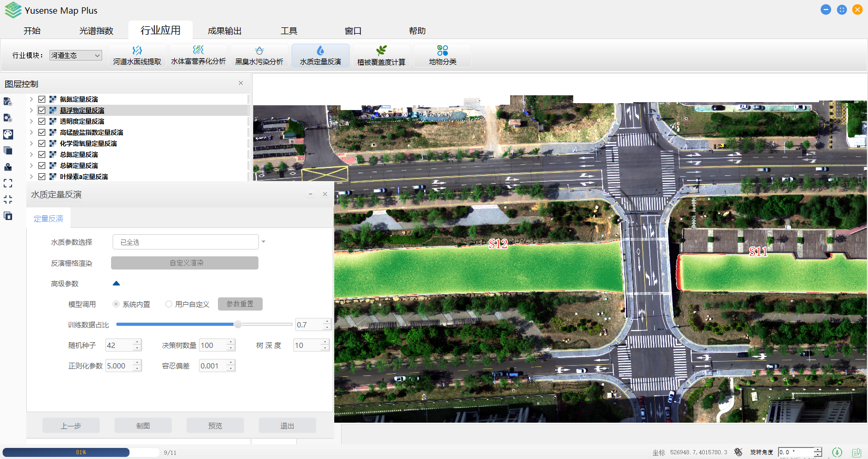This screenshot has height=459, width=868.
Task: Click the color palette icon in layer sidebar
Action: click(x=8, y=134)
